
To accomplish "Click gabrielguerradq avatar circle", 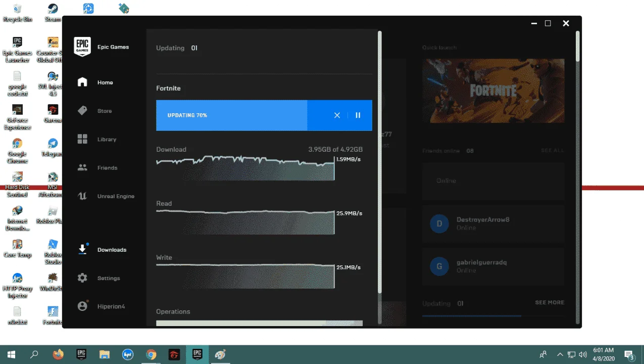I will 439,266.
